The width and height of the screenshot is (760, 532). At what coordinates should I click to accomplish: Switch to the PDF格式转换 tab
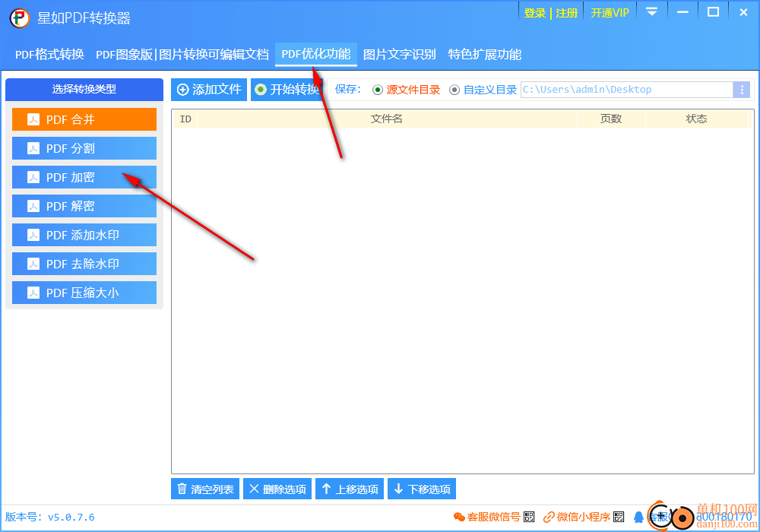[50, 54]
